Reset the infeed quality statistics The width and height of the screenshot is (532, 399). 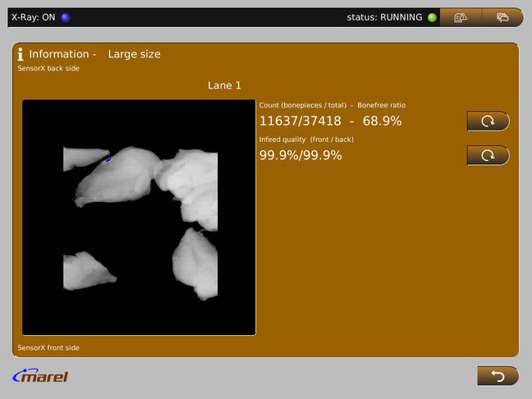click(488, 155)
